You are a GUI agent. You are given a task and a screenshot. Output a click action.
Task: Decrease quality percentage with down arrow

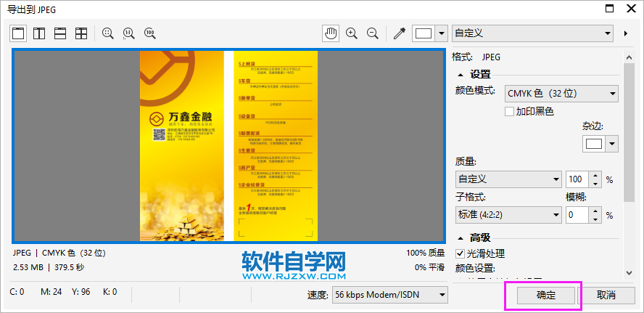pyautogui.click(x=595, y=184)
